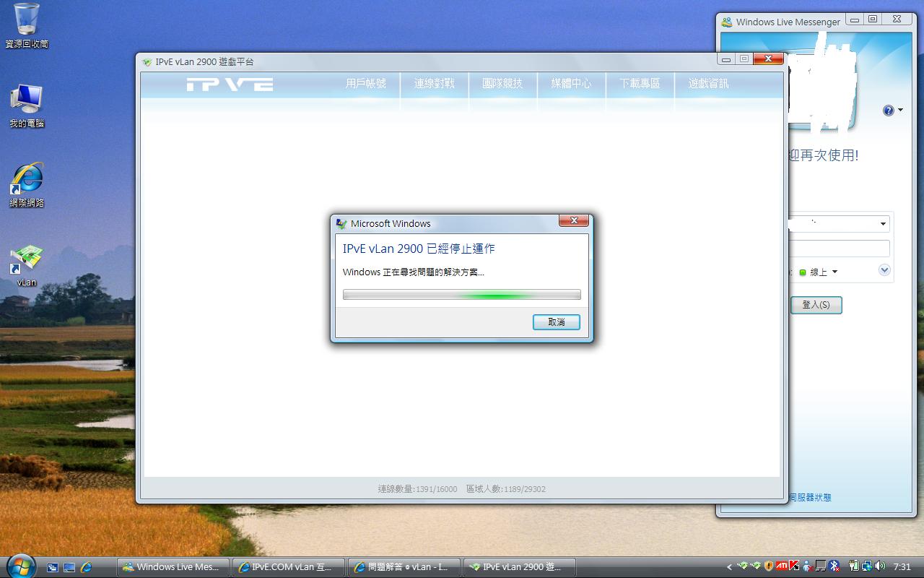924x578 pixels.
Task: Switch to the 問題解答 vLan taskbar button
Action: tap(403, 567)
